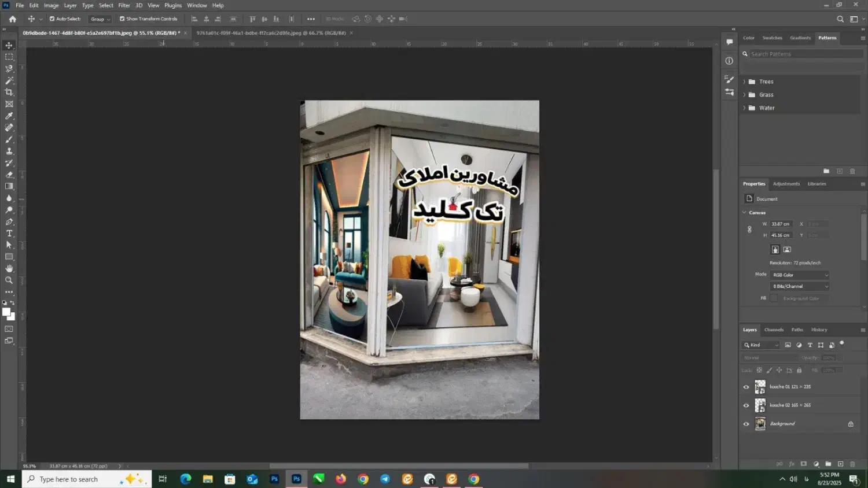Select the Hand tool
Image resolution: width=868 pixels, height=488 pixels.
click(x=9, y=269)
